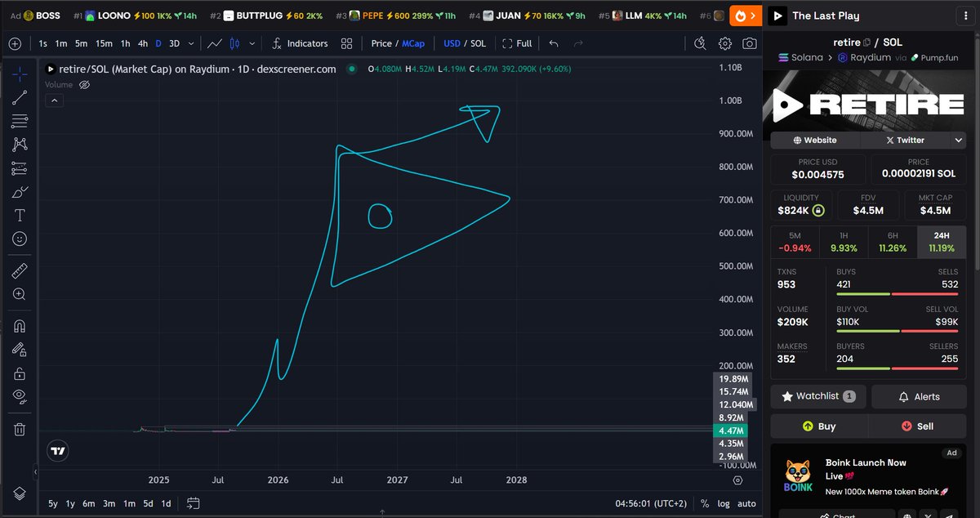Select the 5m time interval
This screenshot has width=980, height=518.
(81, 43)
